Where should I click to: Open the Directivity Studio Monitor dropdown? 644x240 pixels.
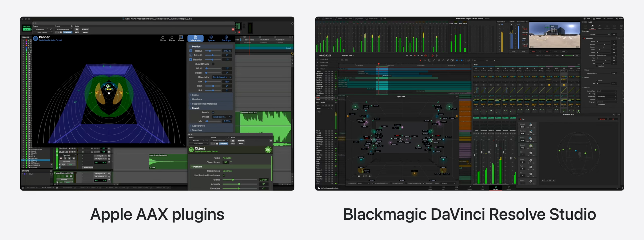click(x=222, y=77)
